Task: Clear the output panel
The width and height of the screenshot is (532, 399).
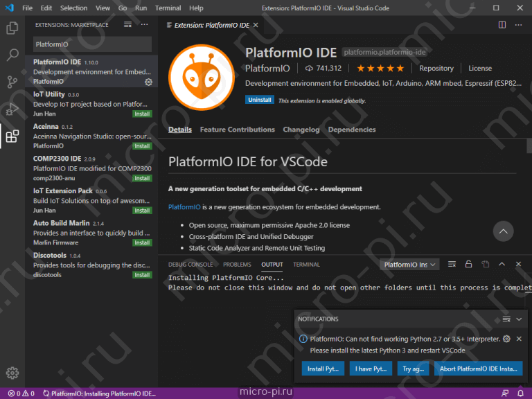Action: pyautogui.click(x=452, y=264)
